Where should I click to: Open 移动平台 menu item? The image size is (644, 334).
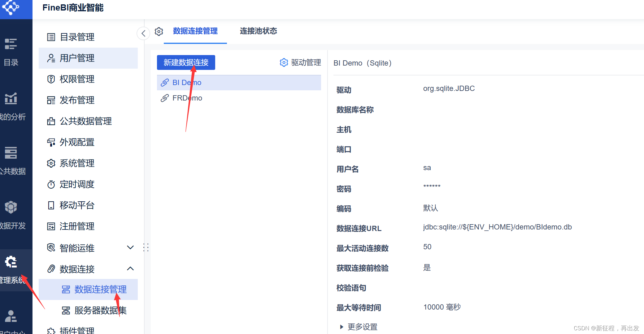[88, 205]
